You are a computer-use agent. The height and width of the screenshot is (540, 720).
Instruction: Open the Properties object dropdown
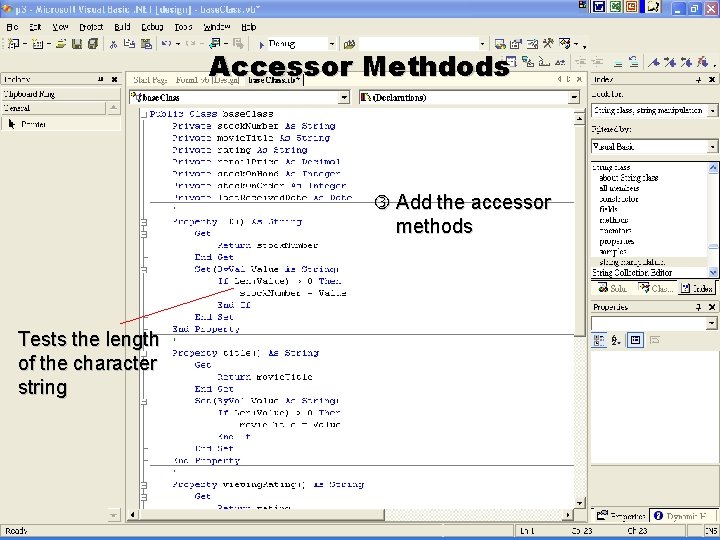click(x=711, y=323)
